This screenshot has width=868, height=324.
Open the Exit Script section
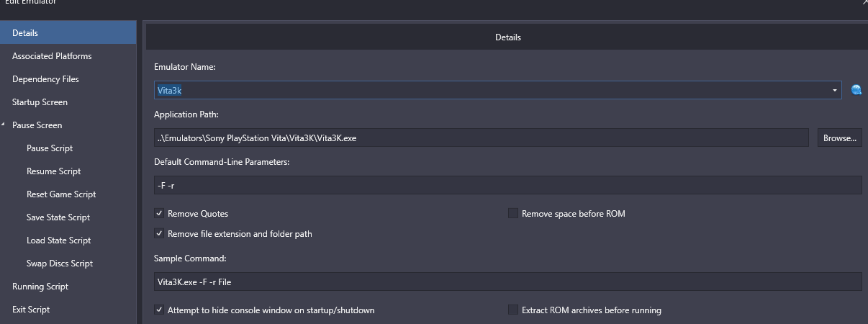point(31,310)
